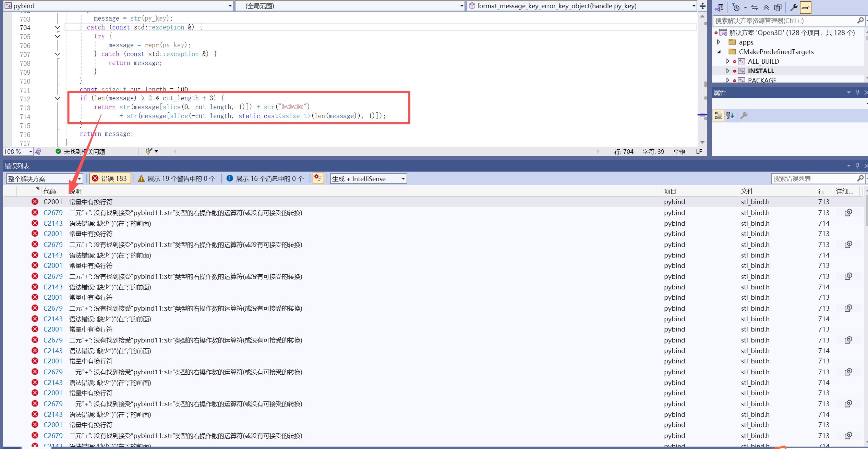
Task: Click the code cleanup broom icon
Action: 149,151
